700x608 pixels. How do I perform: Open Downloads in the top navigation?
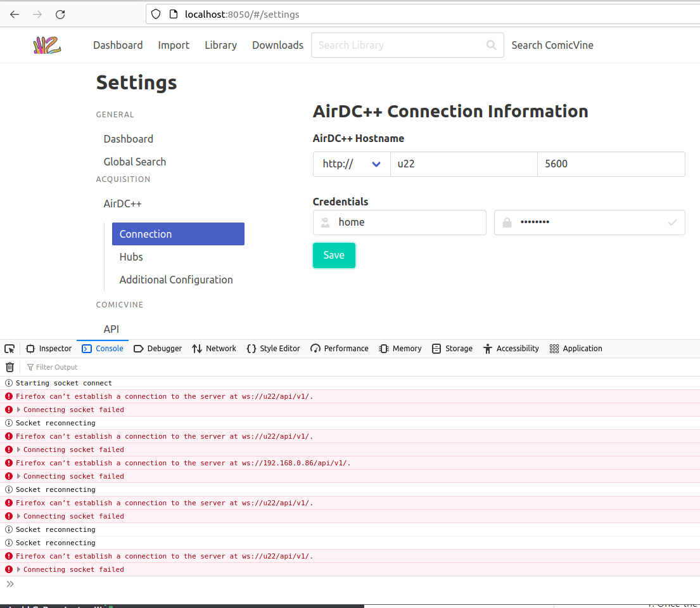click(x=277, y=45)
